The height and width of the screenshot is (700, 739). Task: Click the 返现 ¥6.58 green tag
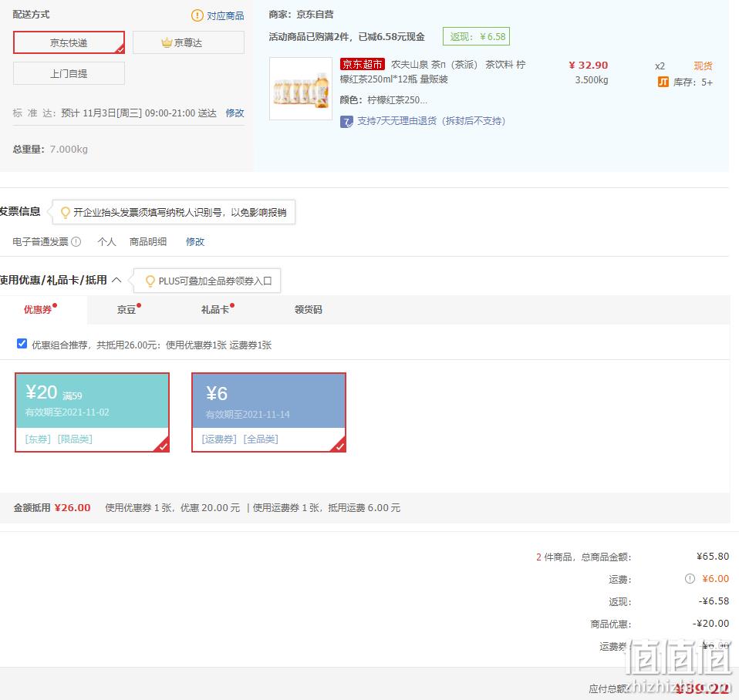[x=477, y=37]
